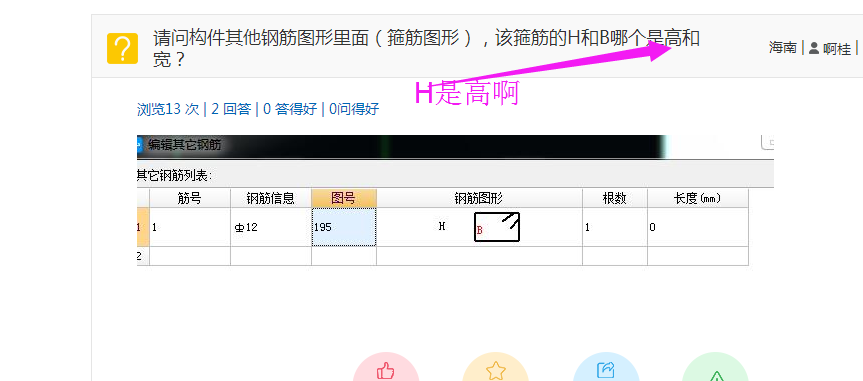This screenshot has height=381, width=863.
Task: Open the 2 回答 answers link
Action: point(231,109)
